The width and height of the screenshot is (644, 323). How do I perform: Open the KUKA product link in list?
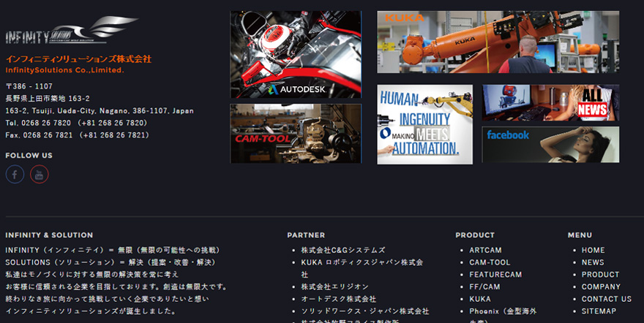(x=480, y=299)
